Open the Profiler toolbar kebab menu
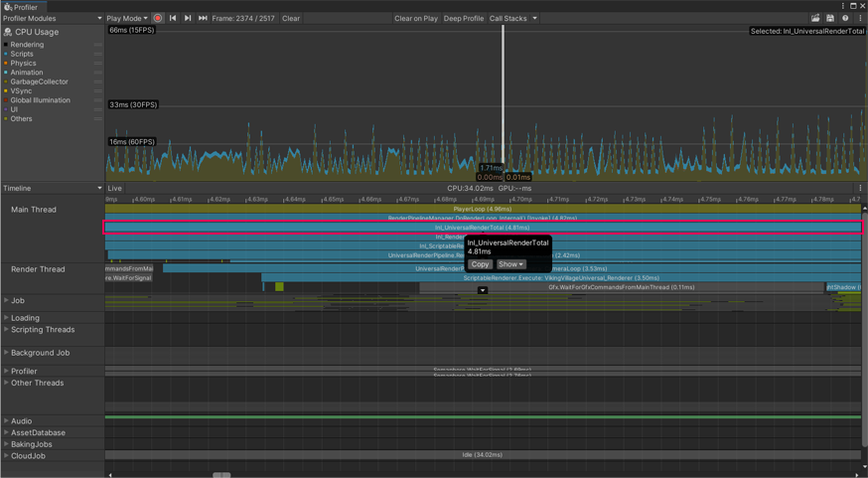 (x=860, y=18)
